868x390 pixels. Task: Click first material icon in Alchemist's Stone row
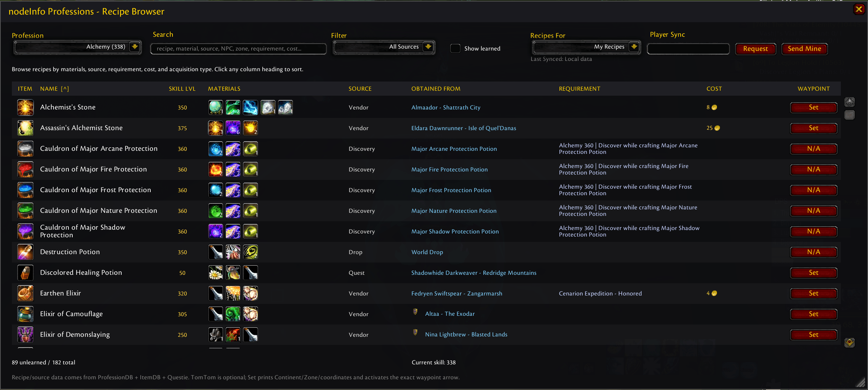pyautogui.click(x=216, y=108)
